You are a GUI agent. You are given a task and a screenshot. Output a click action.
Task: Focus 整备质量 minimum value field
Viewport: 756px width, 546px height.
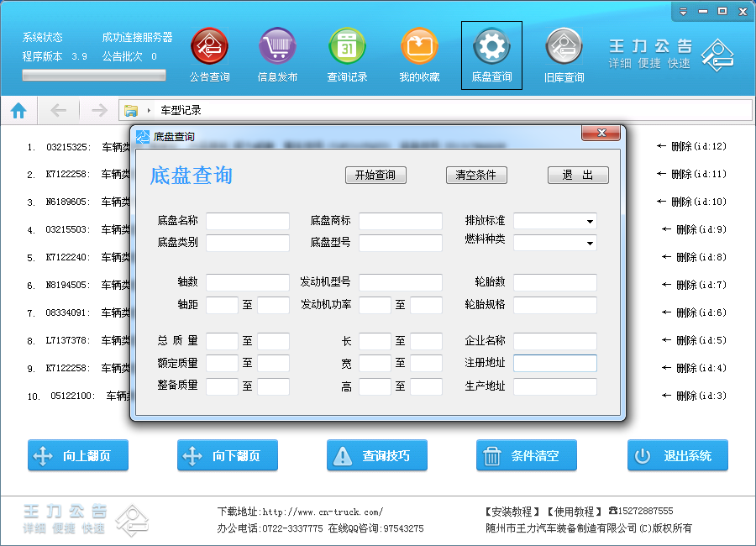(x=223, y=387)
